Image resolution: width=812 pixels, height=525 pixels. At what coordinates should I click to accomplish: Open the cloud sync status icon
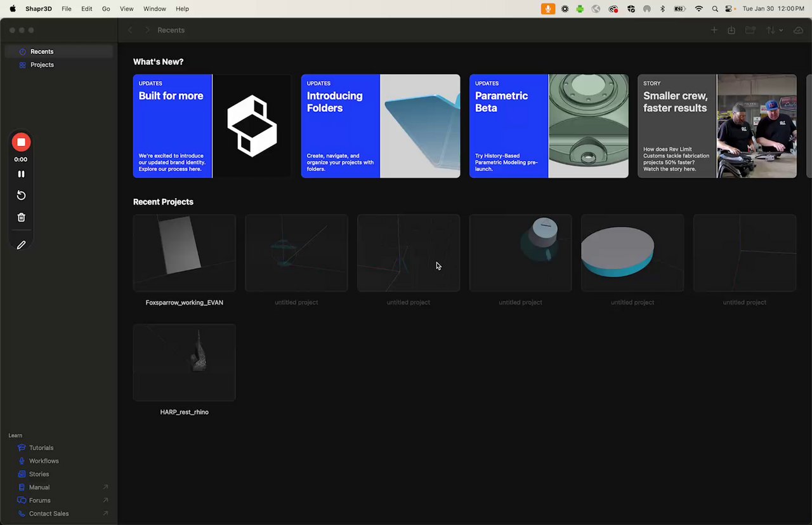799,30
